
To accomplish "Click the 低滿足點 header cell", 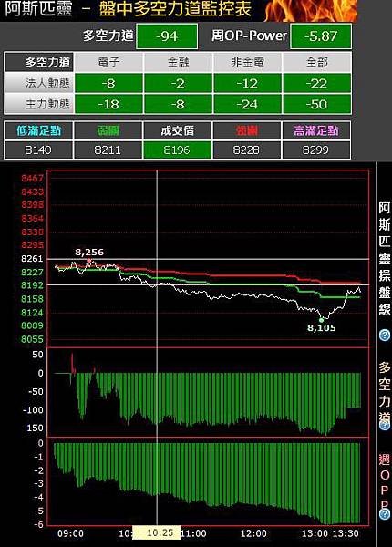I will click(38, 130).
